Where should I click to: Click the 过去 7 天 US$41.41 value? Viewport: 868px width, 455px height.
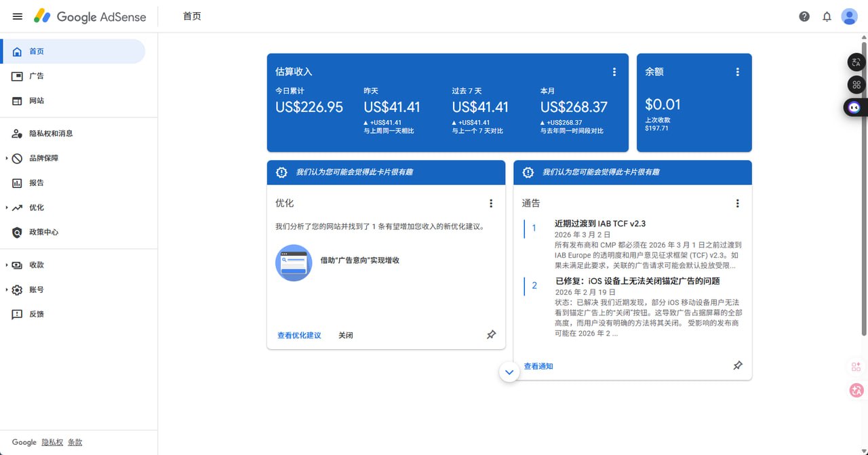pos(480,107)
